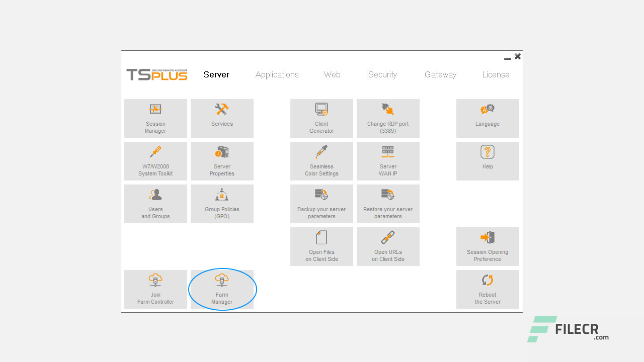Viewport: 644px width, 362px height.
Task: Open the Farm Manager tile
Action: [x=222, y=289]
